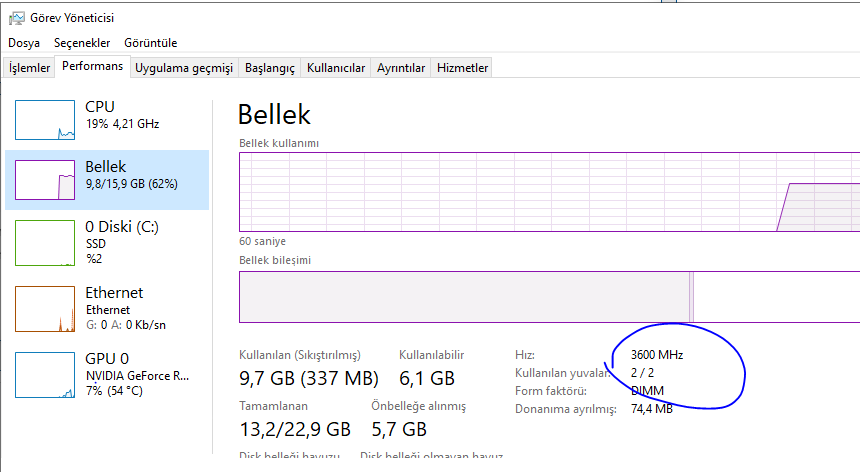
Task: Open the Dosya menu
Action: pos(24,43)
